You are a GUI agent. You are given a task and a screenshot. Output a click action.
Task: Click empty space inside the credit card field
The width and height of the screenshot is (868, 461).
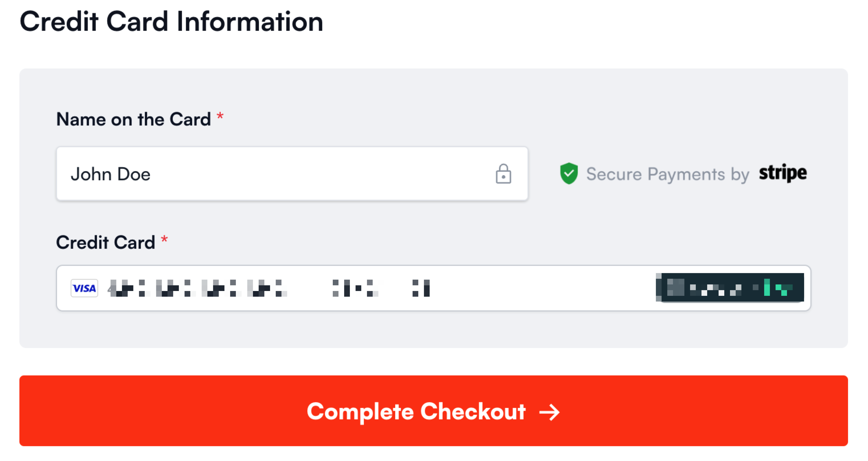(x=542, y=288)
